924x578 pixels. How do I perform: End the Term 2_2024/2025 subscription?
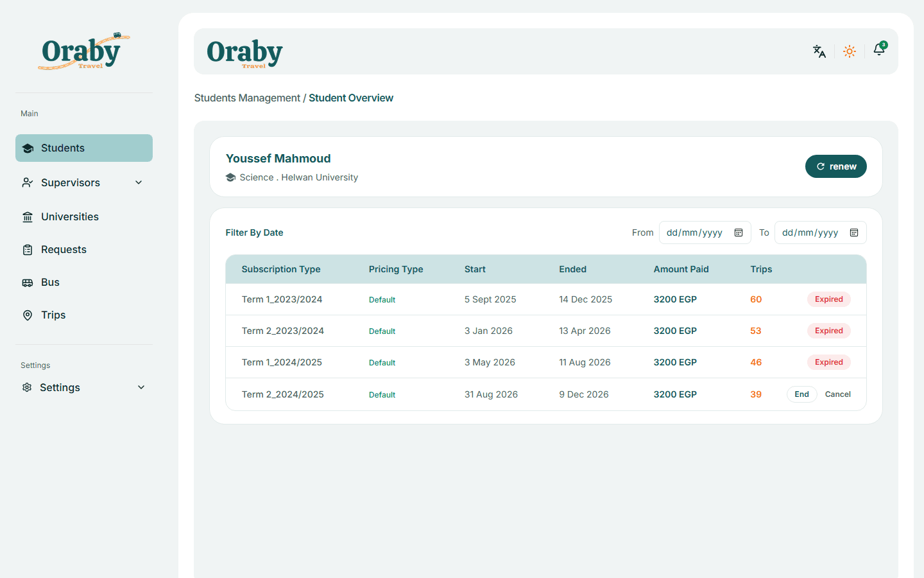click(802, 394)
